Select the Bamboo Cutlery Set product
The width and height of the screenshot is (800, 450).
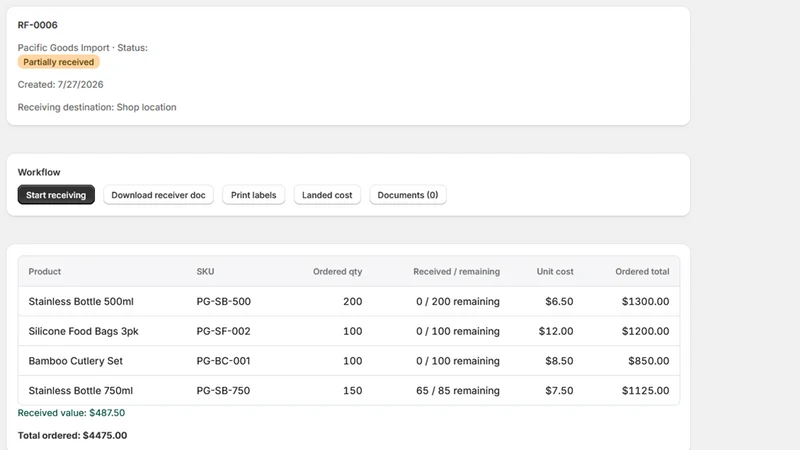76,361
